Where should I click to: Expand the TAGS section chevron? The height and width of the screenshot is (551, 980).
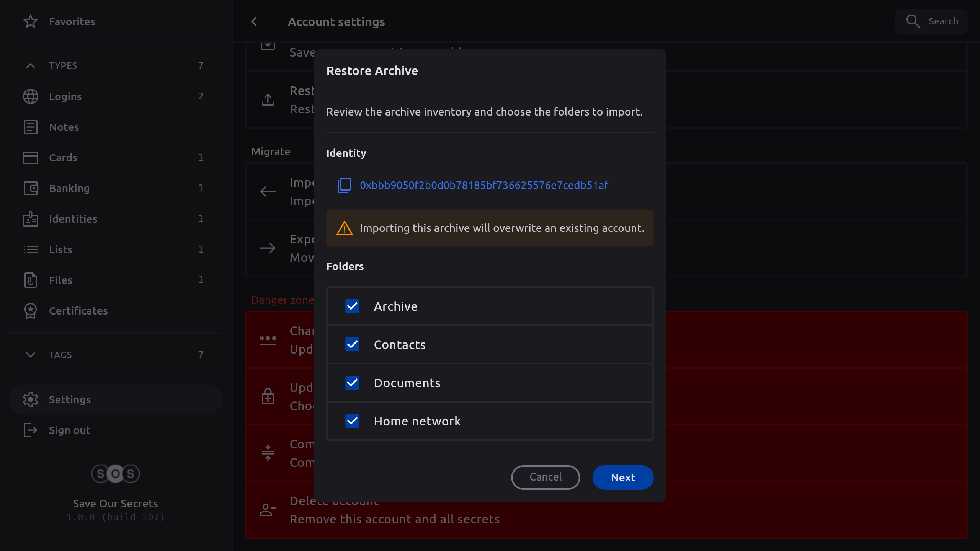(x=31, y=355)
